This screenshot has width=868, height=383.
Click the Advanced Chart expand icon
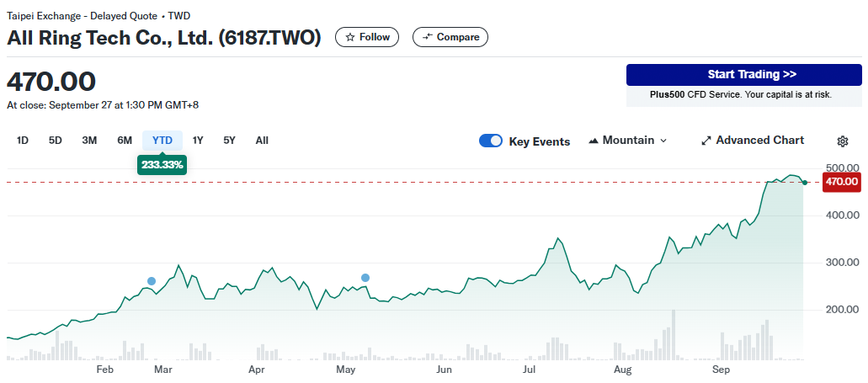click(706, 141)
